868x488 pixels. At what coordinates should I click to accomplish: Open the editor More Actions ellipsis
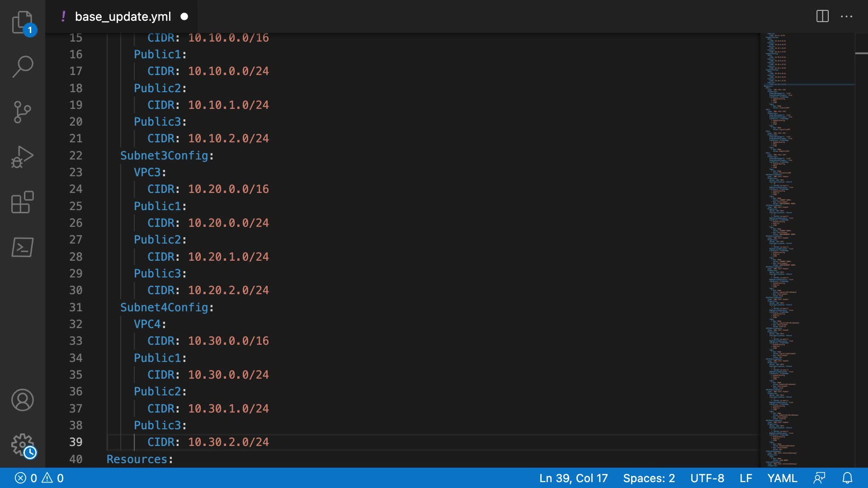pyautogui.click(x=846, y=17)
